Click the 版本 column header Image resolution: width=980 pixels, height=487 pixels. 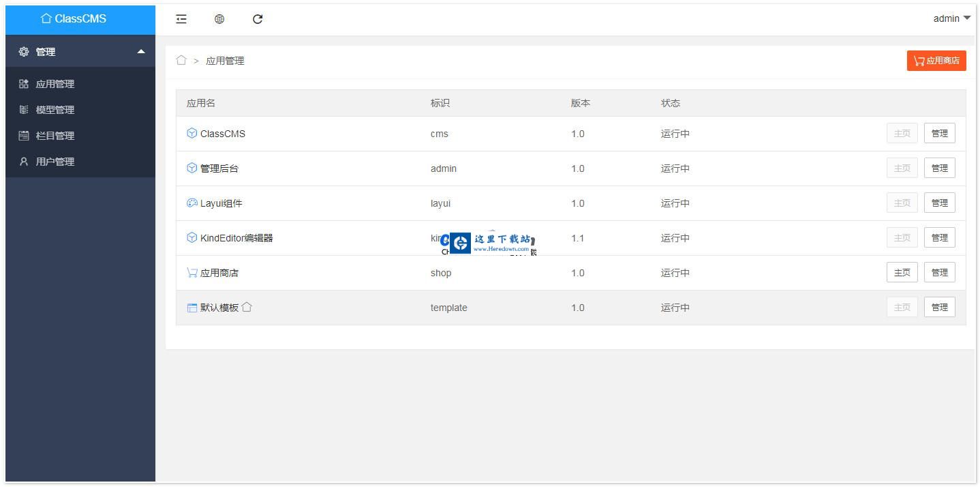pyautogui.click(x=581, y=103)
